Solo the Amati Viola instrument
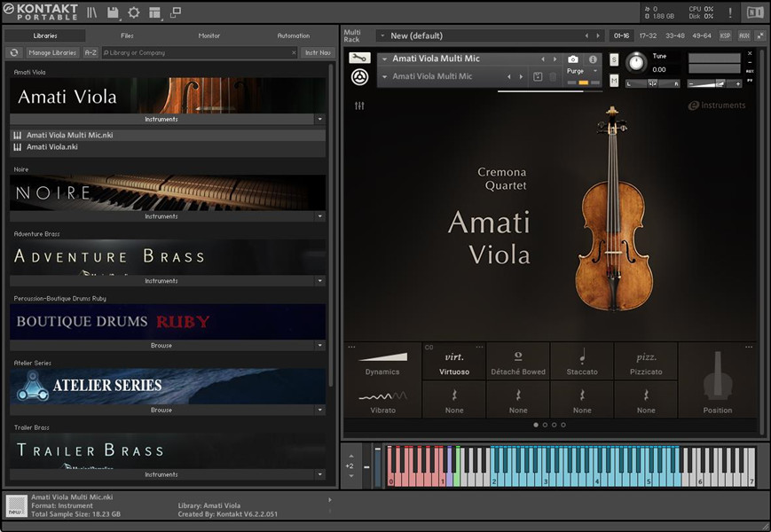Image resolution: width=771 pixels, height=532 pixels. click(614, 59)
